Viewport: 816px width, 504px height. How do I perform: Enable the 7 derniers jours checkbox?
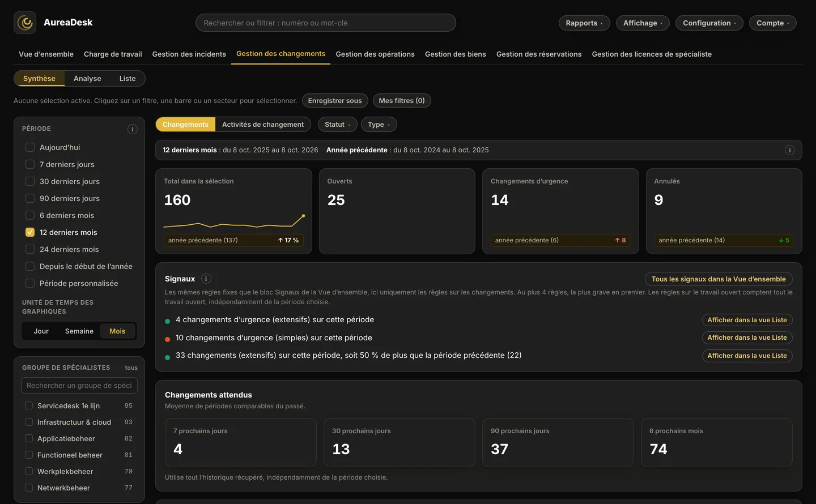pyautogui.click(x=30, y=164)
